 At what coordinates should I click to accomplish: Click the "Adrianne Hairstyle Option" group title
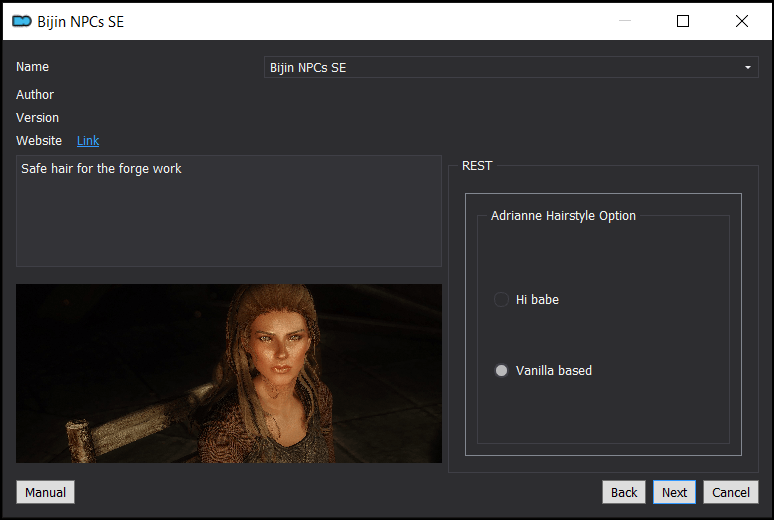(x=563, y=216)
